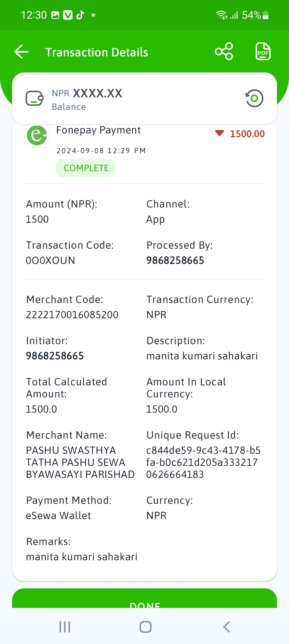
Task: Tap the Android home button
Action: (145, 627)
